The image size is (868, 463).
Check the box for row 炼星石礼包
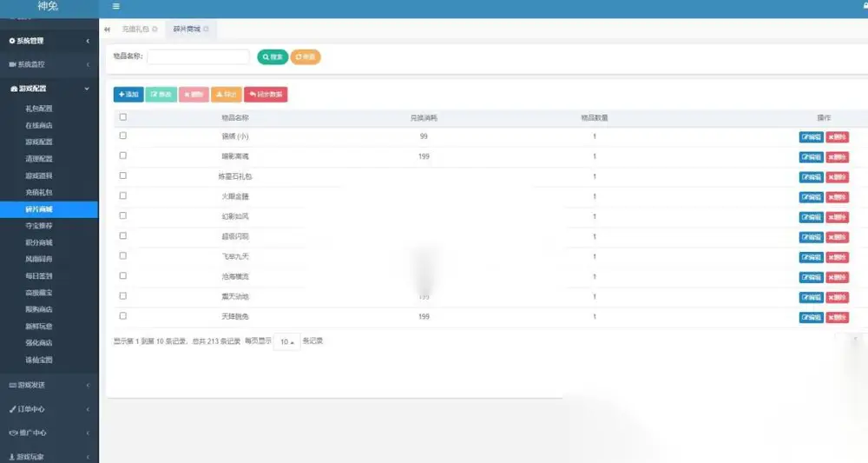pyautogui.click(x=123, y=175)
